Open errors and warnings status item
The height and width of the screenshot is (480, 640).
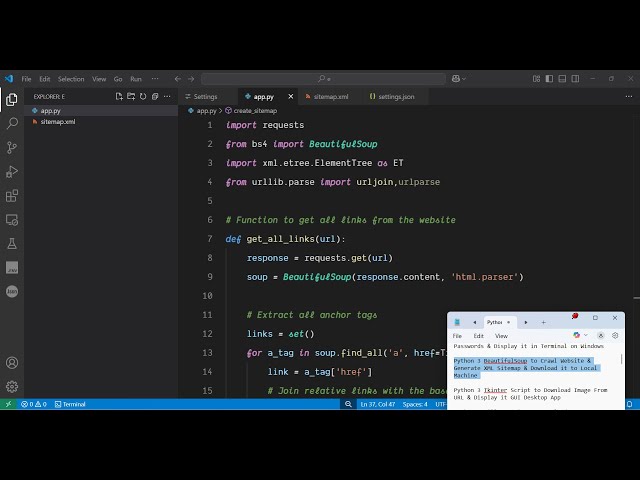pos(34,404)
